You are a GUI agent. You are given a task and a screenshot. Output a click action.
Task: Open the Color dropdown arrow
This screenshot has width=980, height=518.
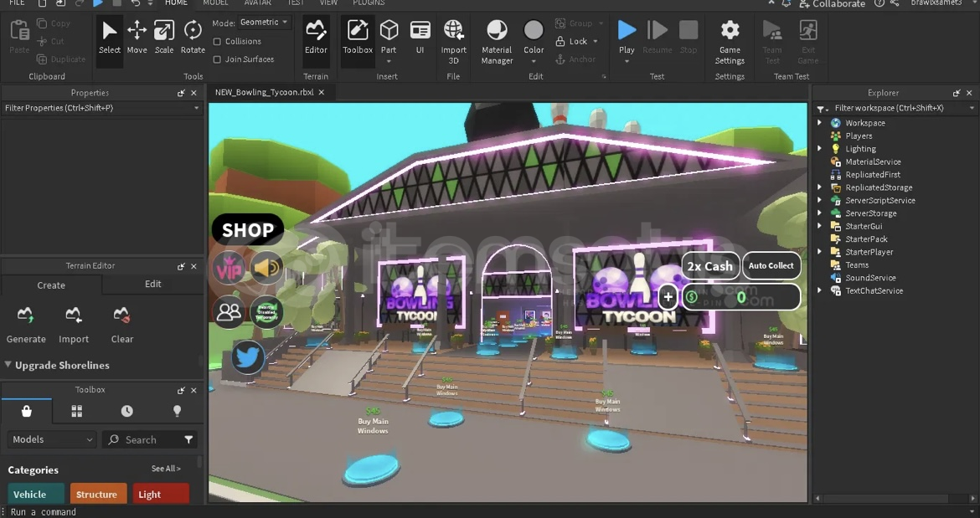pos(534,61)
